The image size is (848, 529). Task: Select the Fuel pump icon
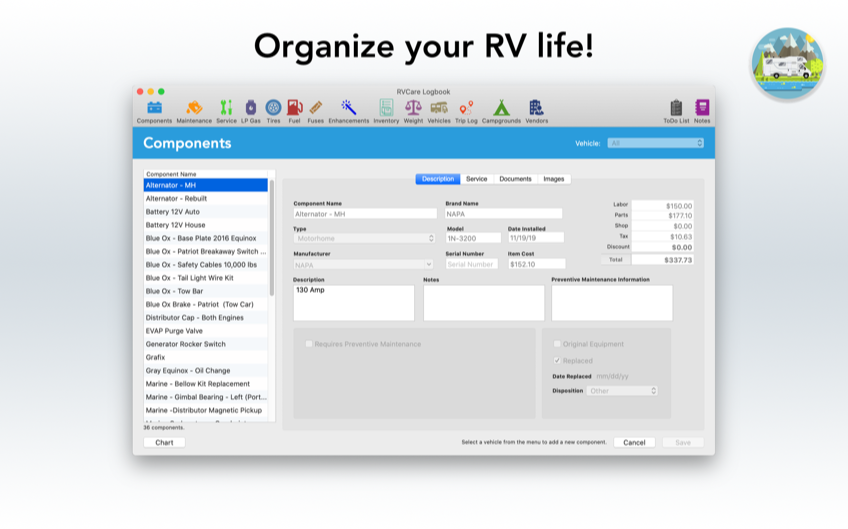point(294,108)
